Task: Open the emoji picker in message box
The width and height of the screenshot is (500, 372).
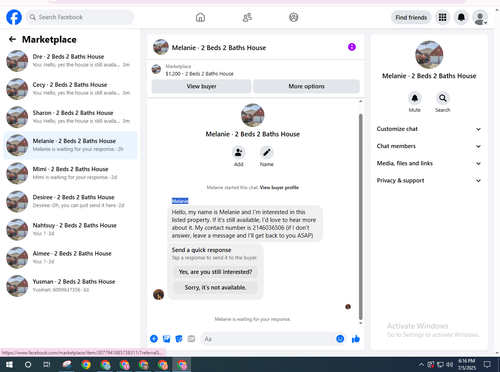Action: (340, 339)
